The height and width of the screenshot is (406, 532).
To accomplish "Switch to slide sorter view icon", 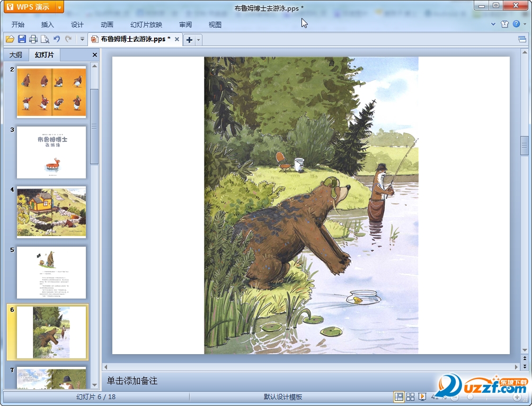I will click(410, 396).
